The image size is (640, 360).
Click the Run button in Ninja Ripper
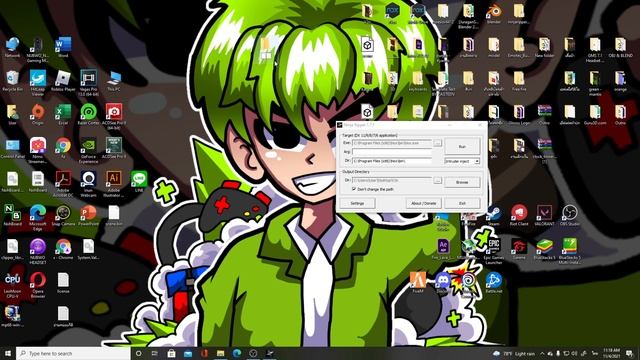[x=462, y=146]
